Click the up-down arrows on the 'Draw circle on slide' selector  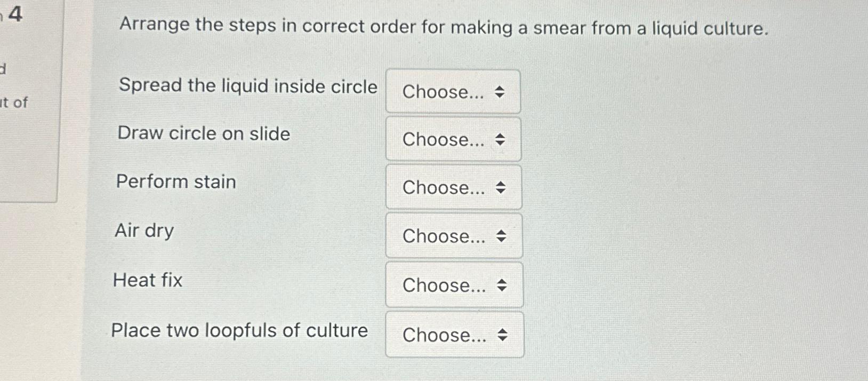(500, 140)
